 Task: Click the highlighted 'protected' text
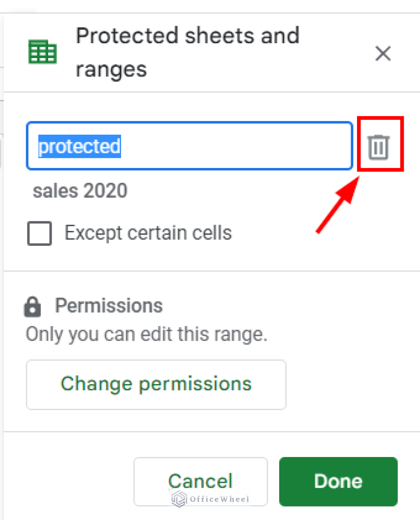click(79, 147)
